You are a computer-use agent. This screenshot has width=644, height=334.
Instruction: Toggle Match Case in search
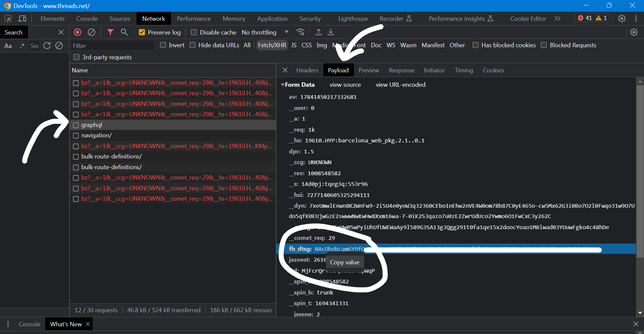coord(8,46)
